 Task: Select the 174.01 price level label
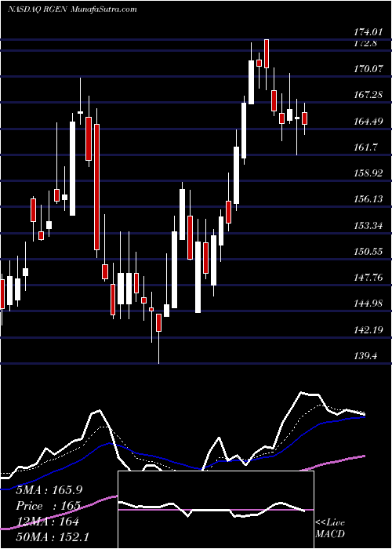[x=367, y=33]
